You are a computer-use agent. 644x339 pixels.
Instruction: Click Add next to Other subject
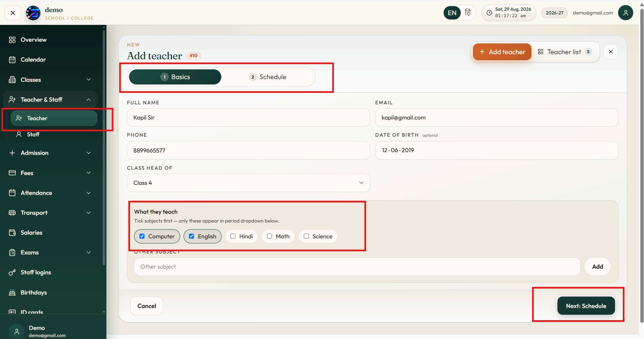point(598,267)
